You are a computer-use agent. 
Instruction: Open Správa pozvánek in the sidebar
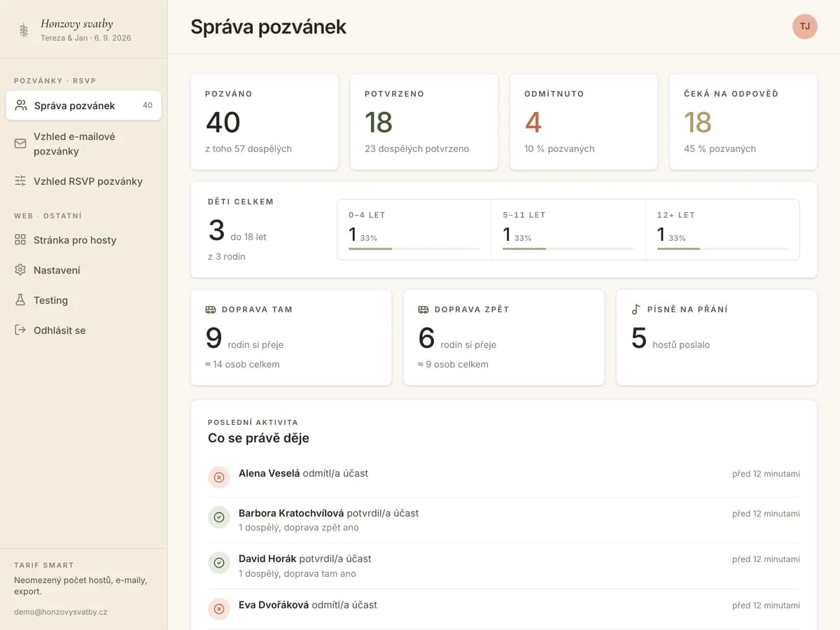83,106
